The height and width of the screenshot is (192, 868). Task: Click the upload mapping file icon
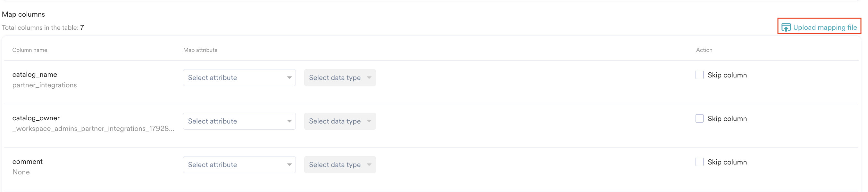[785, 27]
